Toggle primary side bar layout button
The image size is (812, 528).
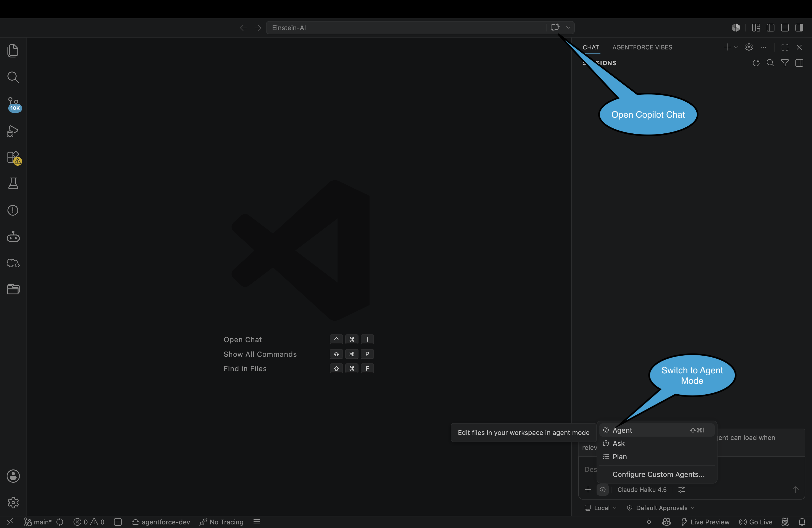tap(770, 28)
